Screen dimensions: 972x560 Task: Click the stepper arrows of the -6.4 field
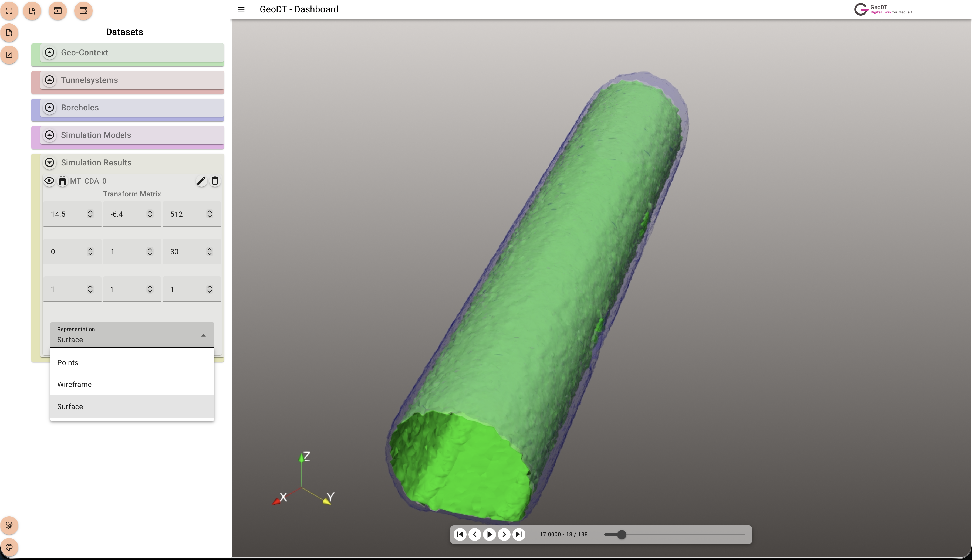150,214
